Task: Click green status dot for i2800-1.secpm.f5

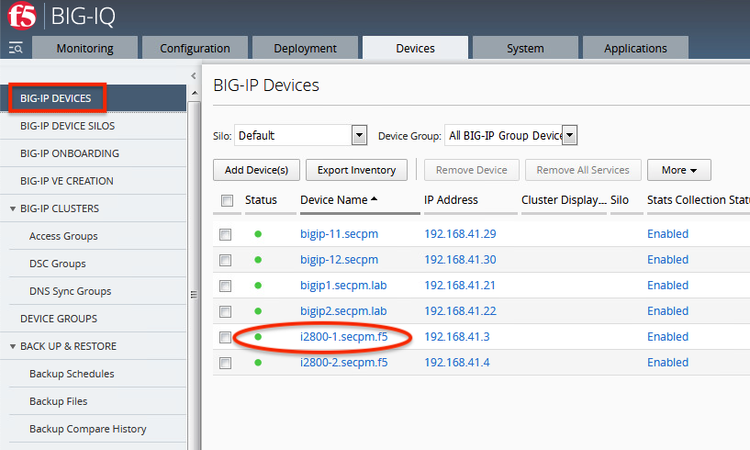Action: (257, 336)
